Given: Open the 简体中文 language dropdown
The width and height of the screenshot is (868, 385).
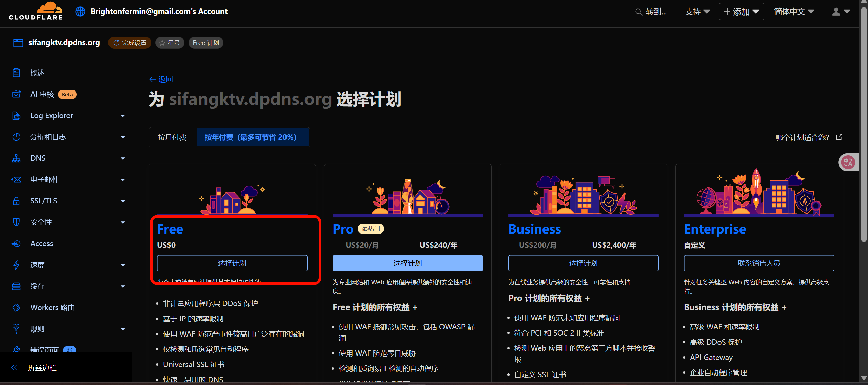Looking at the screenshot, I should point(793,12).
